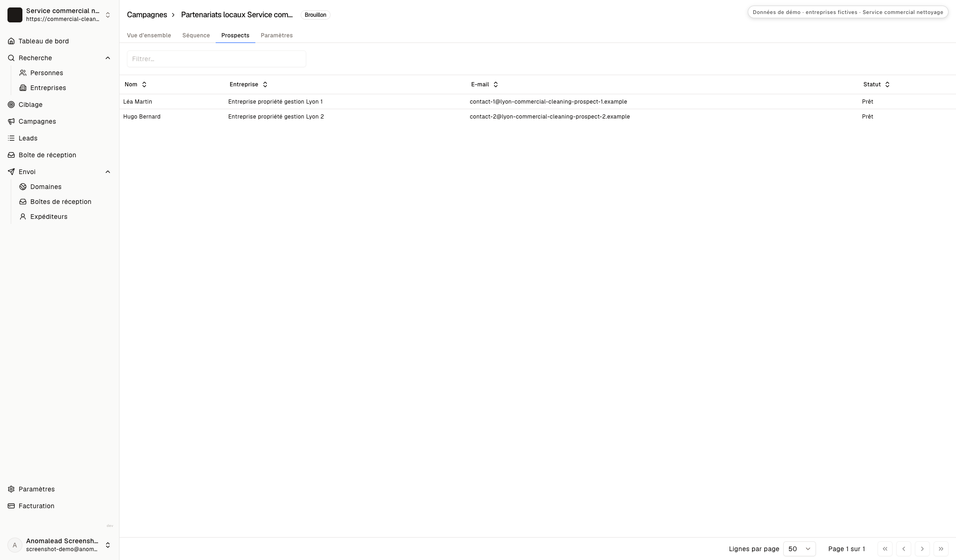
Task: Sort by the Statut column
Action: (877, 84)
